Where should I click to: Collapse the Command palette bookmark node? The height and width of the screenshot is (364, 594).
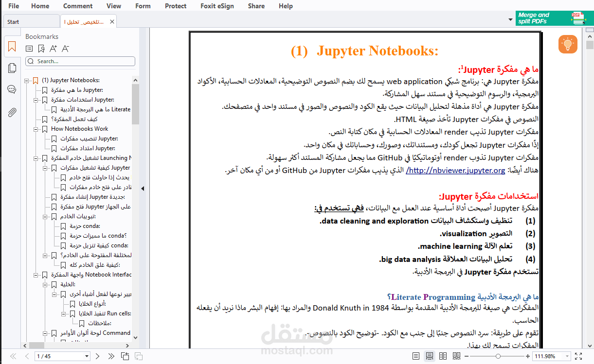[x=45, y=333]
